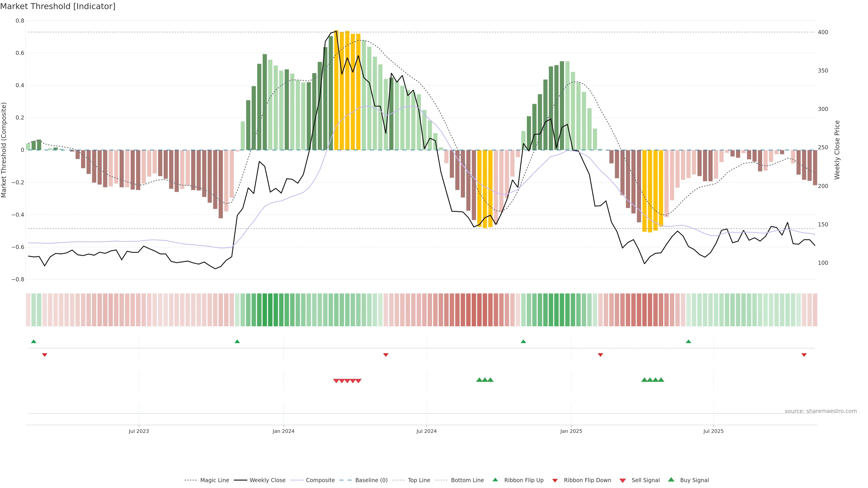
Task: Click the Weekly Close Price axis title
Action: [x=837, y=150]
